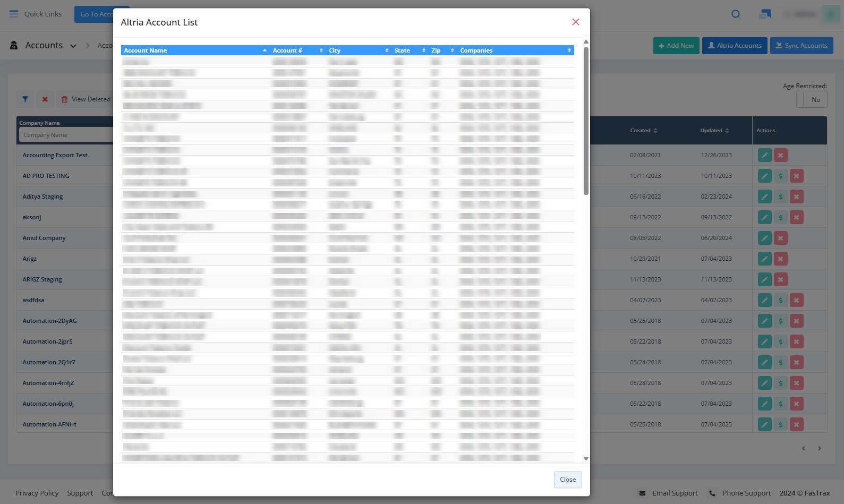This screenshot has width=844, height=504.
Task: Sort by Updated column
Action: 714,131
